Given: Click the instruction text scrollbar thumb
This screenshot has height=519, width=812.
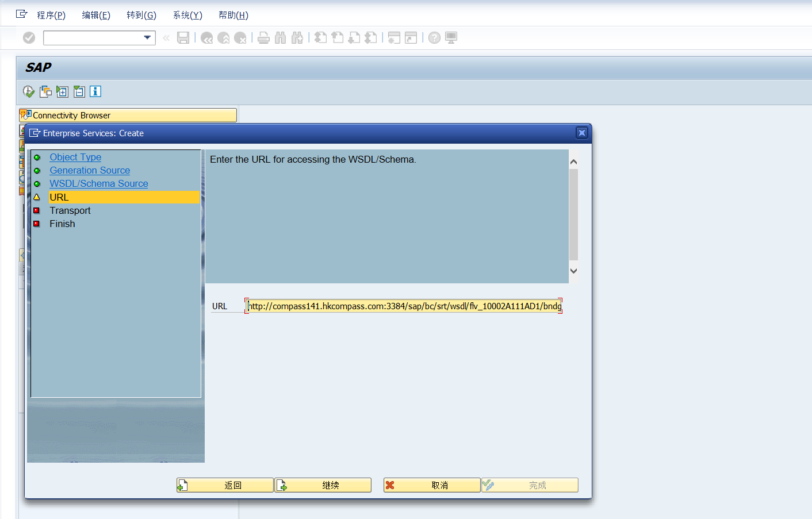Looking at the screenshot, I should [x=573, y=214].
